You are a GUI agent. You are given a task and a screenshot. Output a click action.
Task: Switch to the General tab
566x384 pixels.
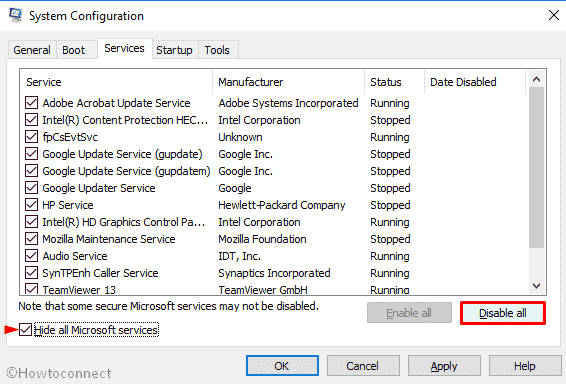32,50
